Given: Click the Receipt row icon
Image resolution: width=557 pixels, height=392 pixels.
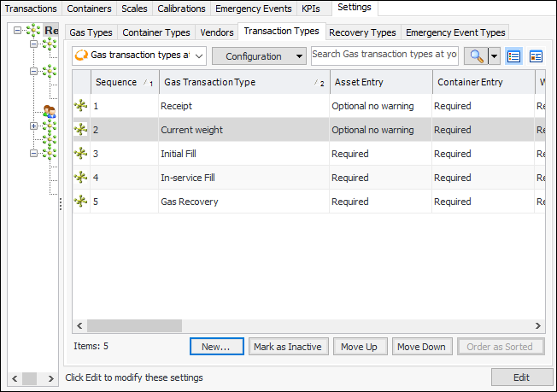Looking at the screenshot, I should [x=81, y=106].
